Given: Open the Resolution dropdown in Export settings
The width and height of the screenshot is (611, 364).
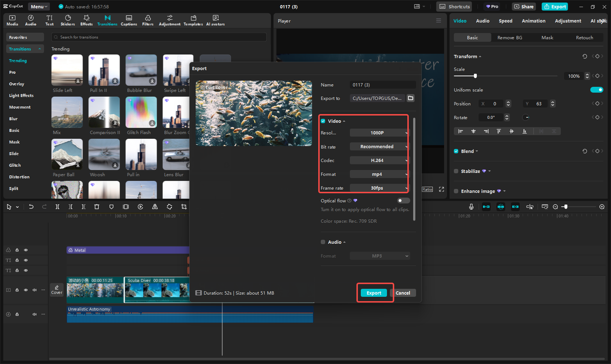Looking at the screenshot, I should click(379, 133).
